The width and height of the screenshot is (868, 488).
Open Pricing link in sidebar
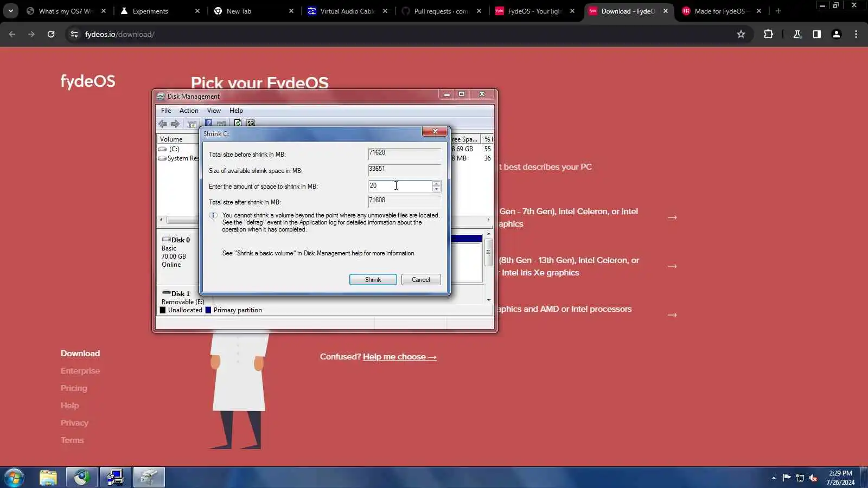click(74, 388)
